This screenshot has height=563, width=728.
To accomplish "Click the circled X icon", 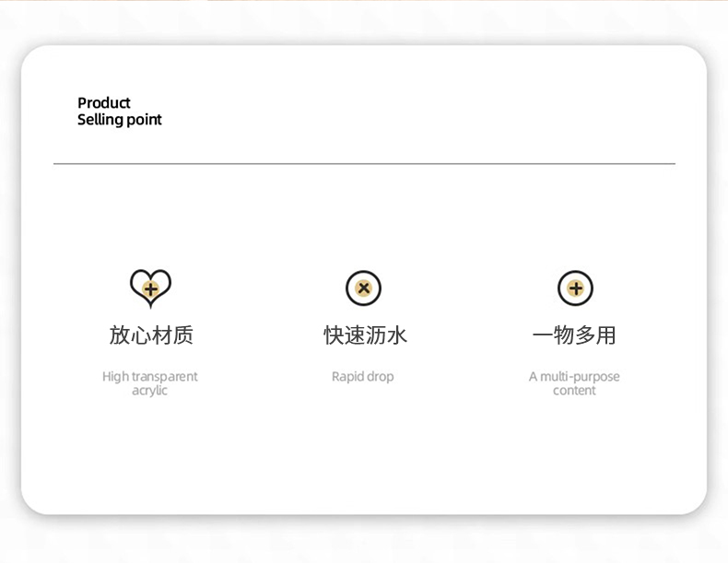I will pyautogui.click(x=363, y=288).
